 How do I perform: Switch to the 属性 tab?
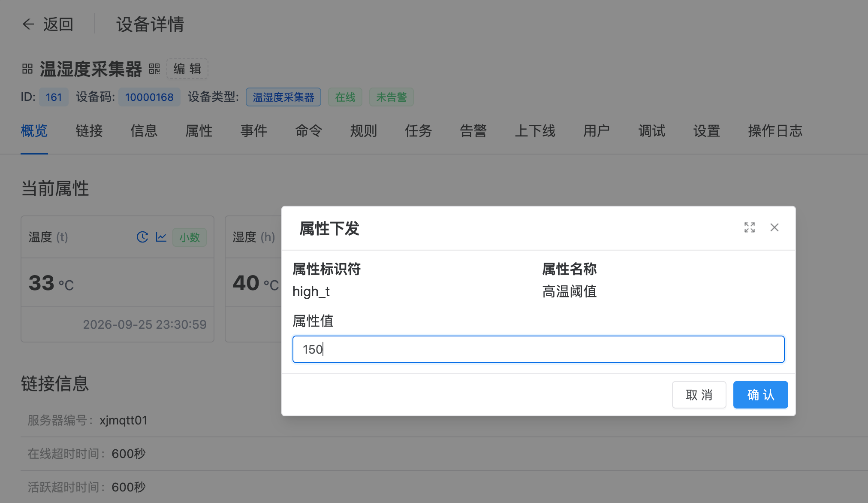click(199, 130)
